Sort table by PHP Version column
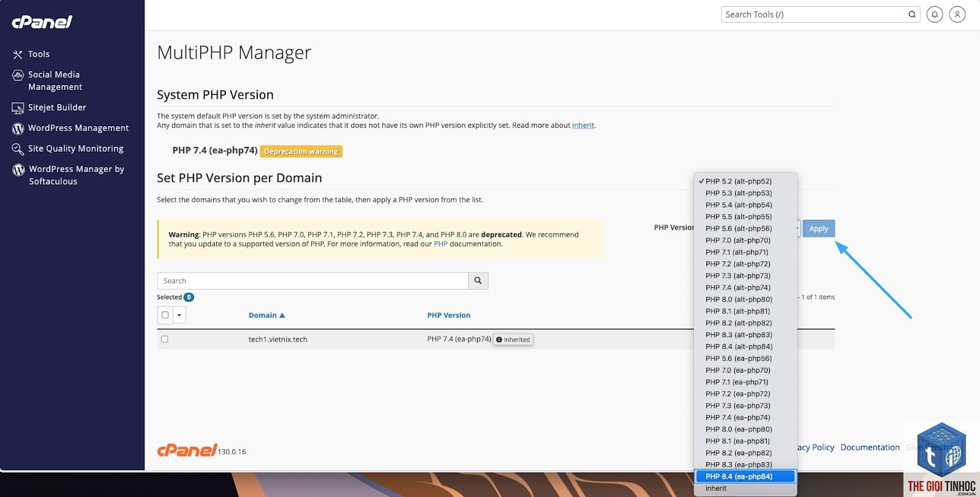 tap(449, 315)
